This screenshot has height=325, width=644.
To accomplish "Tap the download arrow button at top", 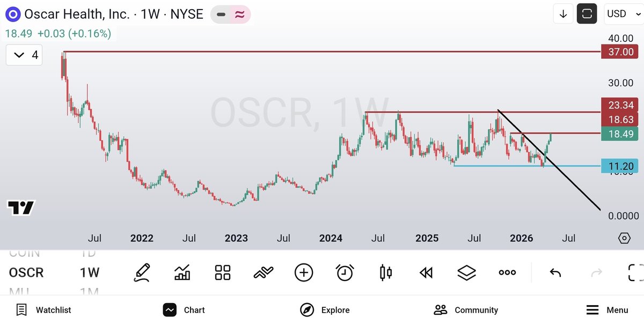I will pyautogui.click(x=563, y=14).
